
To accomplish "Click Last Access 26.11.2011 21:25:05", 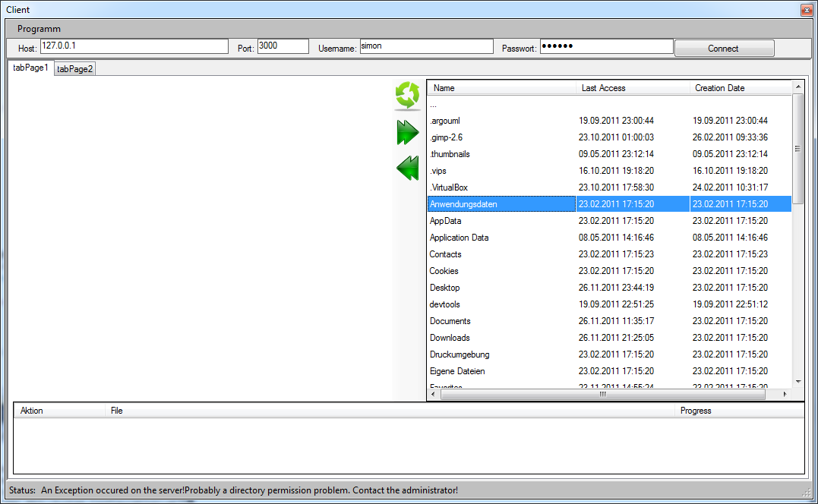I will [x=616, y=337].
